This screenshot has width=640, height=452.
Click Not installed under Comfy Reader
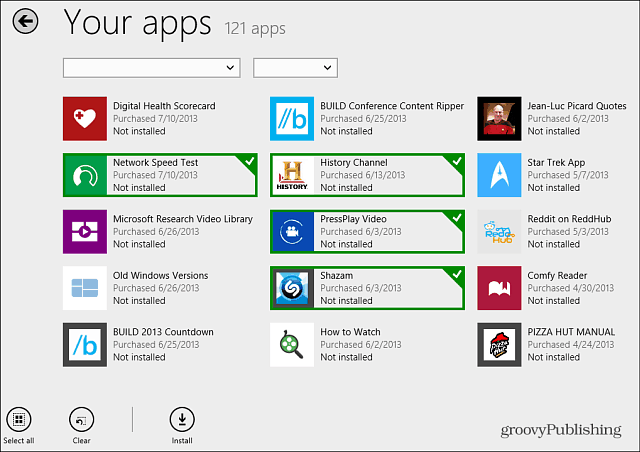(553, 301)
